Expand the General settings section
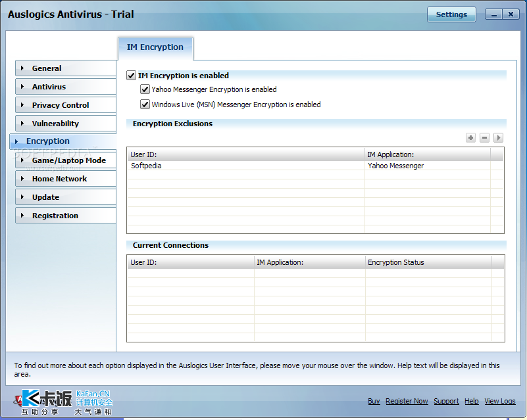Viewport: 527px width, 420px height. (66, 68)
